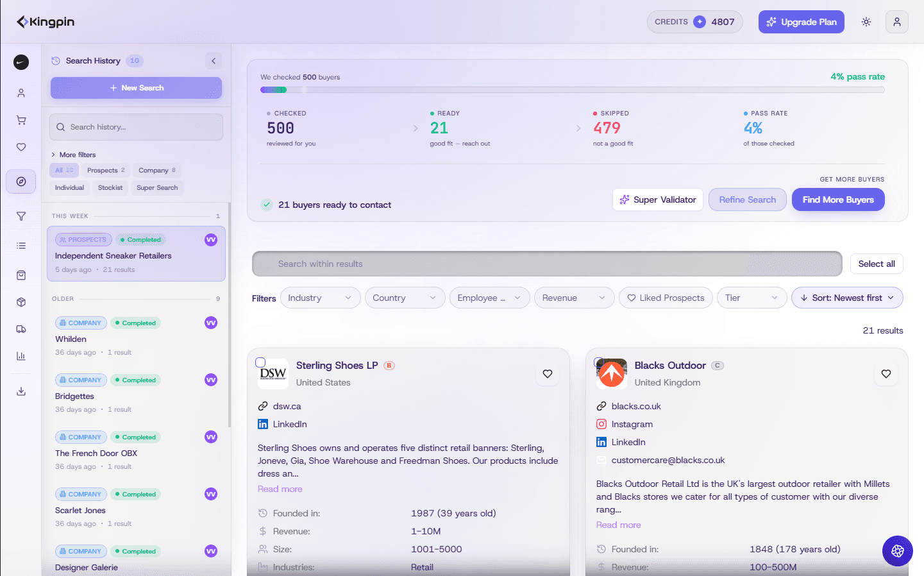Open the Tier filter dropdown
This screenshot has height=576, width=924.
(752, 298)
